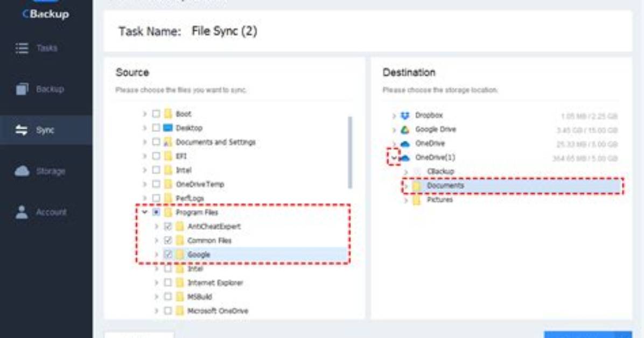Open the Backup section in sidebar
Screen dimensions: 644x338
46,89
